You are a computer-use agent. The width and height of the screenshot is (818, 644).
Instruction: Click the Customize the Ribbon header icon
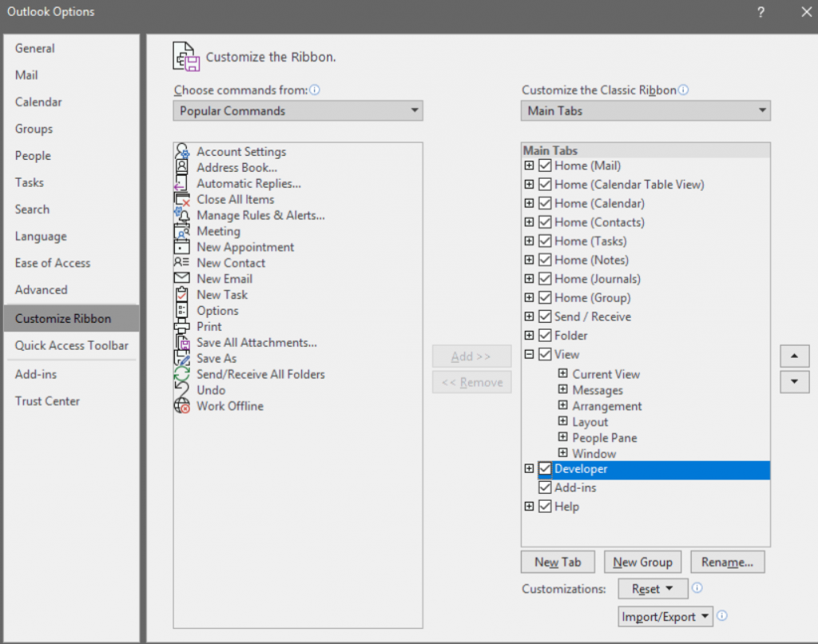click(185, 57)
